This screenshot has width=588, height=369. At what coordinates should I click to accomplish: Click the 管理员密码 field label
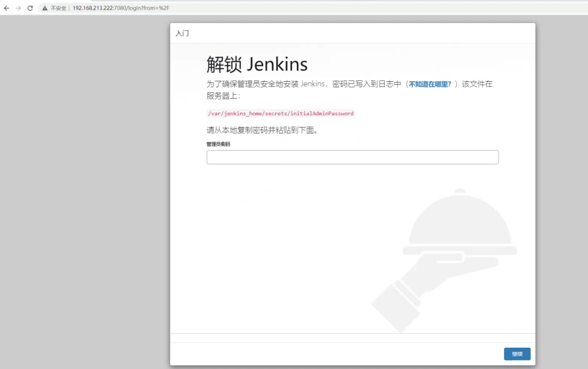coord(218,144)
